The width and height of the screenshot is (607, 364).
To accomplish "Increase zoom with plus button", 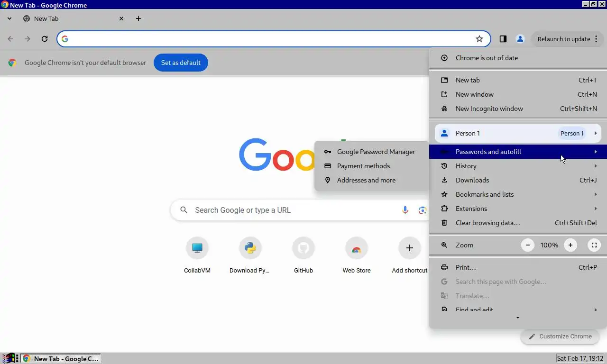I will [x=570, y=245].
